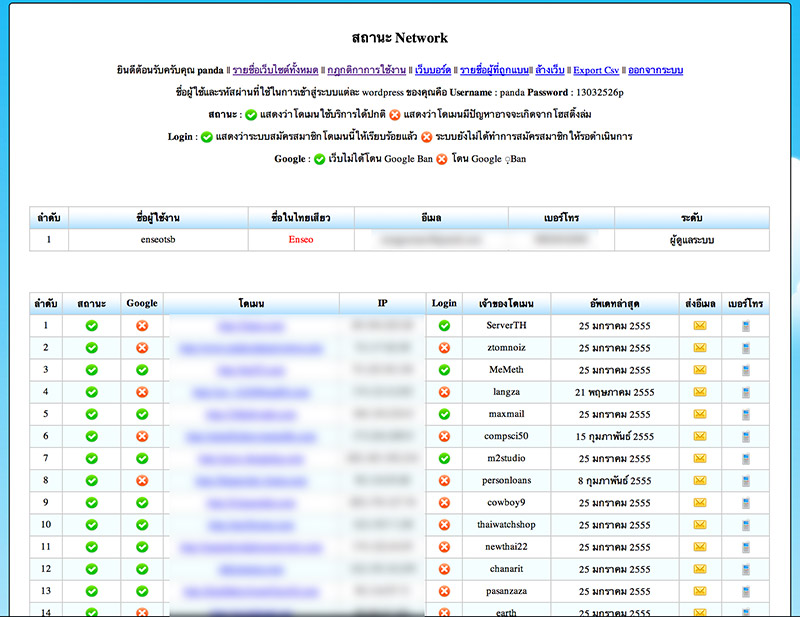Click the red Google ban icon in row 1
Viewport: 800px width, 617px height.
click(x=142, y=326)
